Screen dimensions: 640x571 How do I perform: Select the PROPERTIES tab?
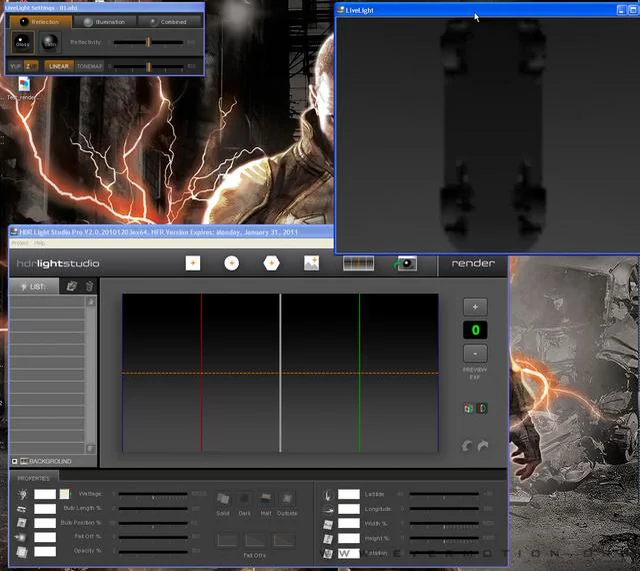point(34,478)
